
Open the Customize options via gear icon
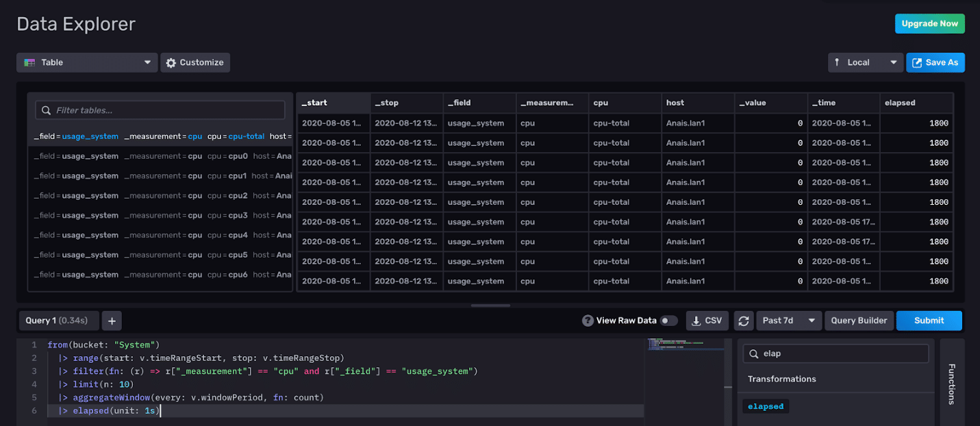(171, 62)
